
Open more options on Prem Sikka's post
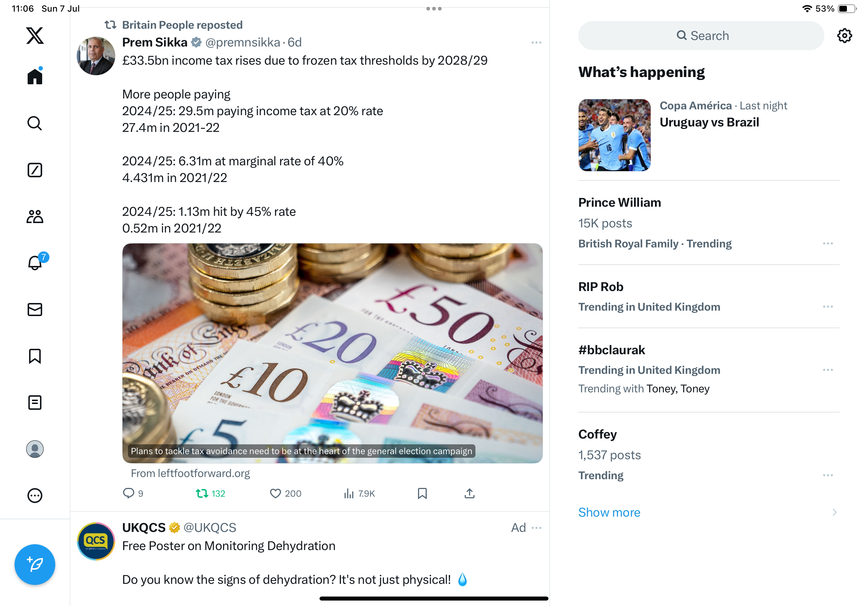point(536,43)
